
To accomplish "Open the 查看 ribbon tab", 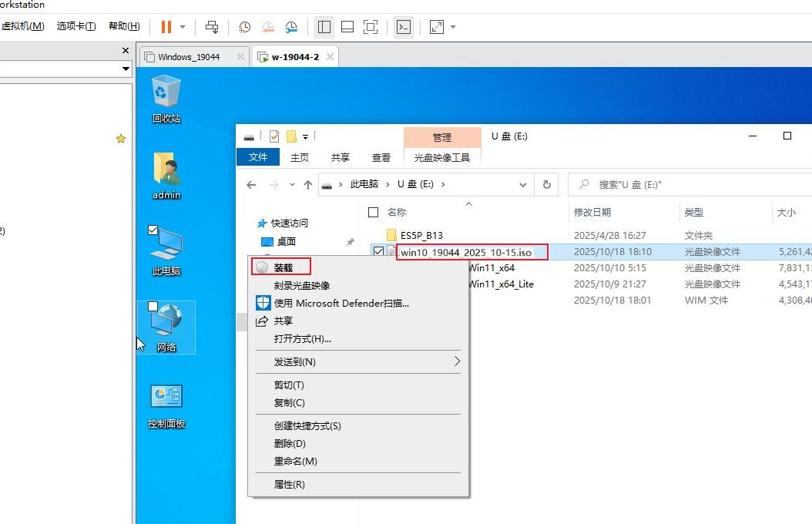I will point(381,157).
